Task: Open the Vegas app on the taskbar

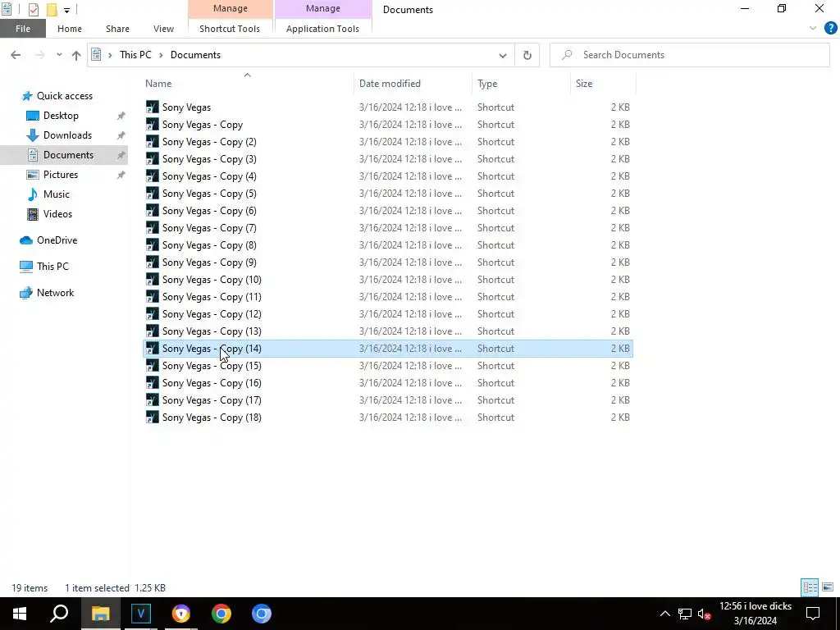Action: tap(141, 614)
